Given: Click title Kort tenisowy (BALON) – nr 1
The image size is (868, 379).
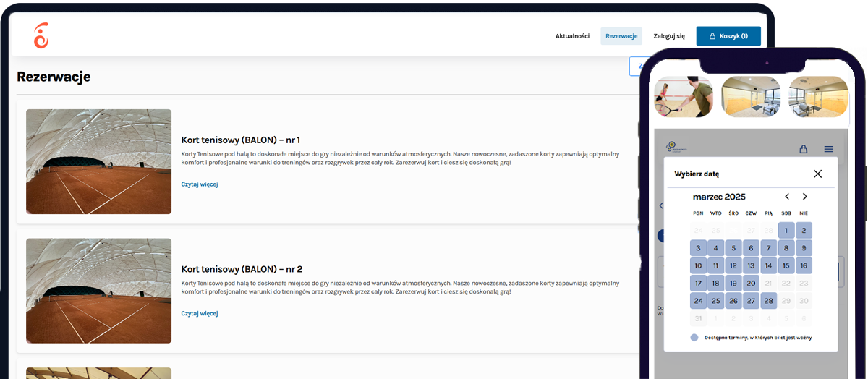Looking at the screenshot, I should coord(241,140).
